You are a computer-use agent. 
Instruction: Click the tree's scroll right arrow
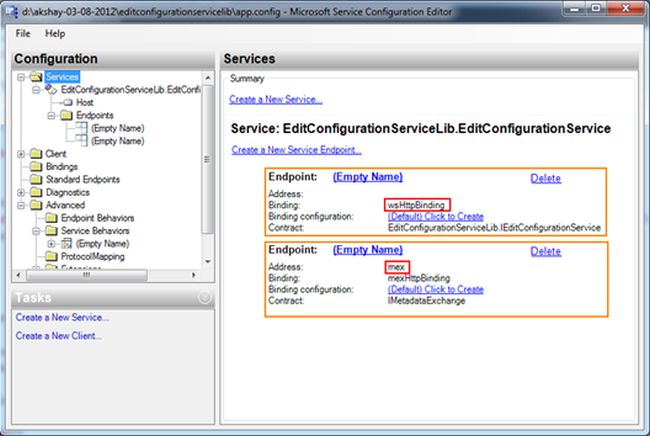tap(193, 275)
